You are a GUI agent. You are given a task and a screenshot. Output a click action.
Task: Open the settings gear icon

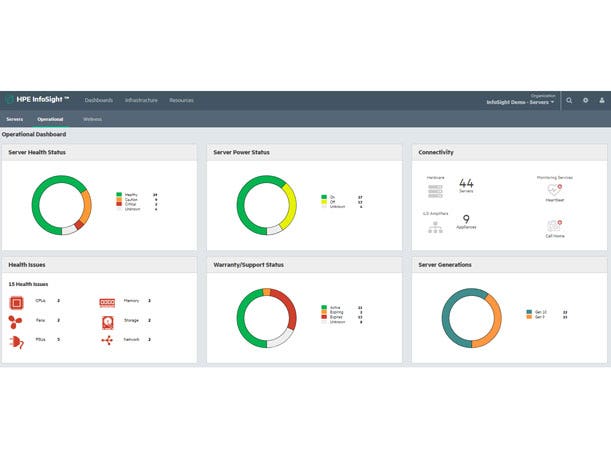(586, 100)
